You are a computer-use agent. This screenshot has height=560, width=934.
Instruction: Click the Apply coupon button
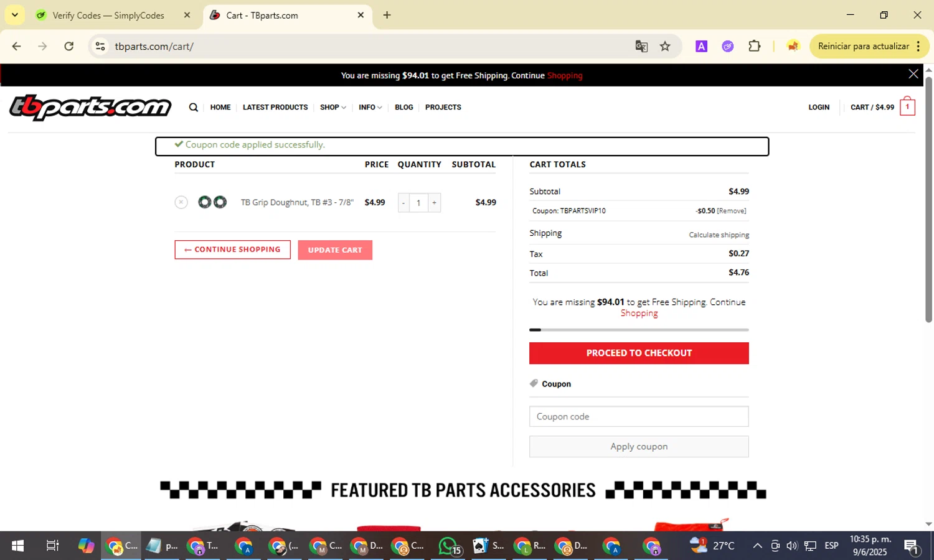[x=639, y=447]
